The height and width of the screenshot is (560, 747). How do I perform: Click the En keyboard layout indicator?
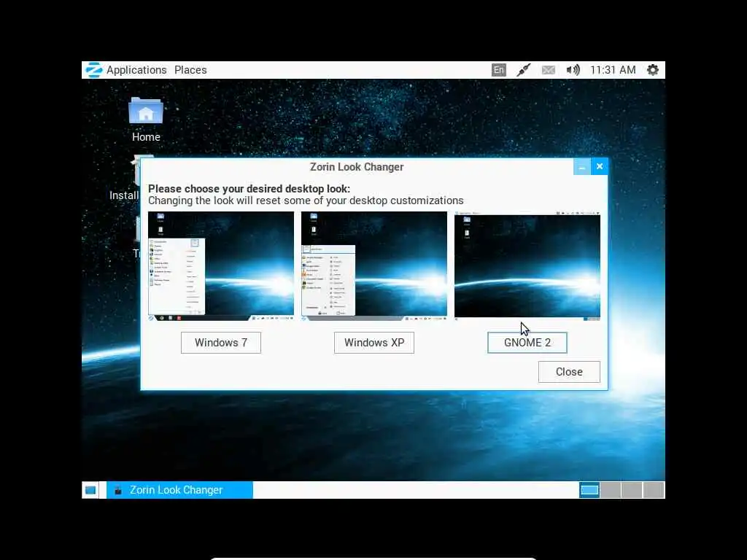click(x=499, y=70)
